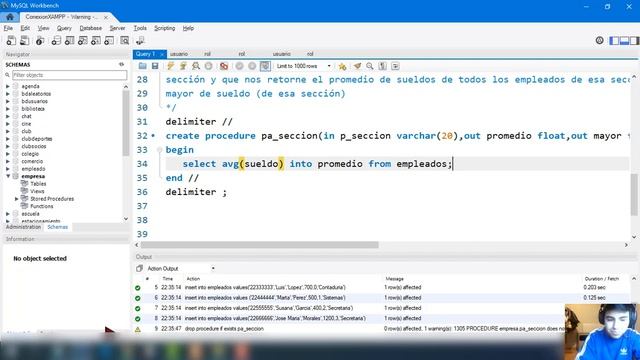Expand the cine schema
The width and height of the screenshot is (640, 360).
coord(8,124)
